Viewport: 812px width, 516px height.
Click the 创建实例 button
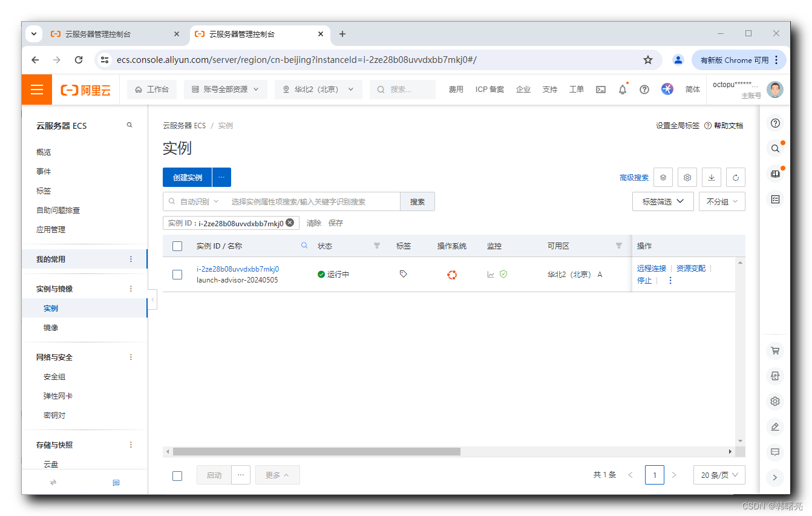click(187, 177)
